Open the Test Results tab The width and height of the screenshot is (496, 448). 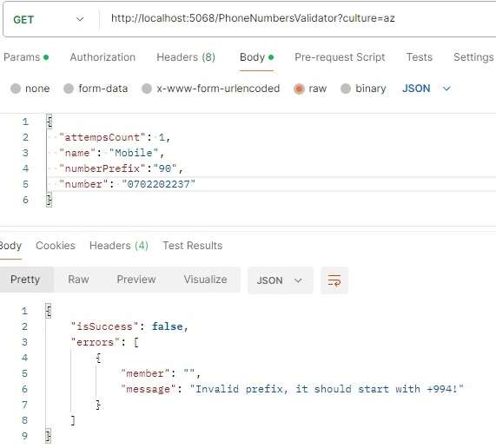point(192,246)
